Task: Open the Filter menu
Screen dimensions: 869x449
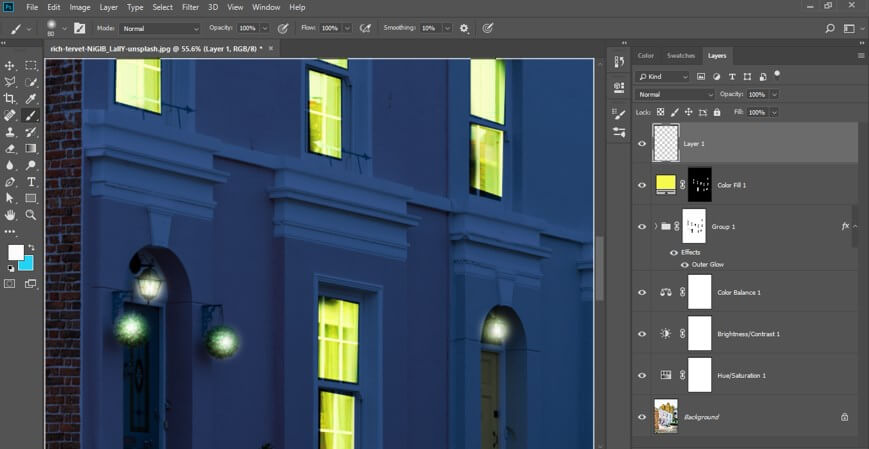Action: tap(190, 7)
